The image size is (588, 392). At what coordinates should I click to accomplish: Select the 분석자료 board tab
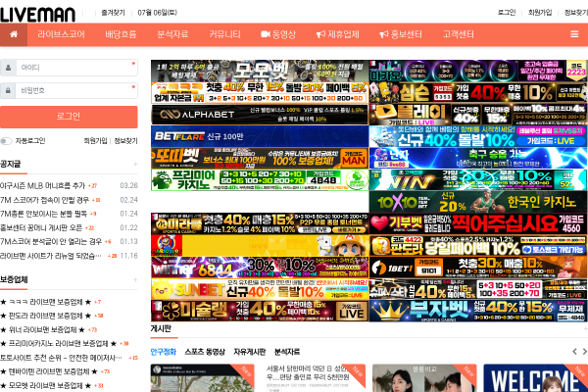pyautogui.click(x=287, y=352)
